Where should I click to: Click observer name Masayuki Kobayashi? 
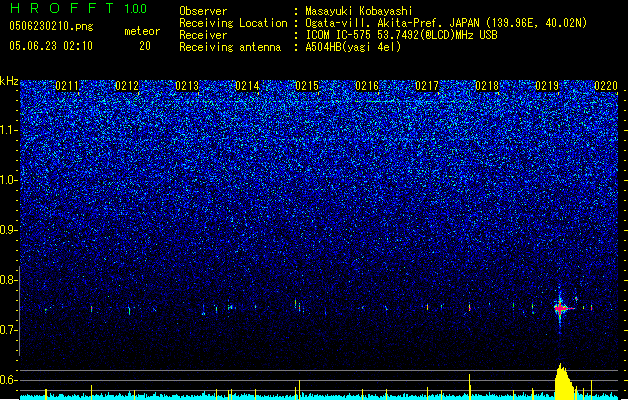(x=359, y=11)
